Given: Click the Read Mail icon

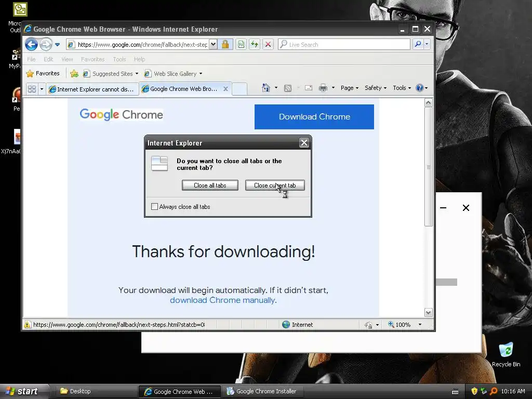Looking at the screenshot, I should tap(309, 88).
